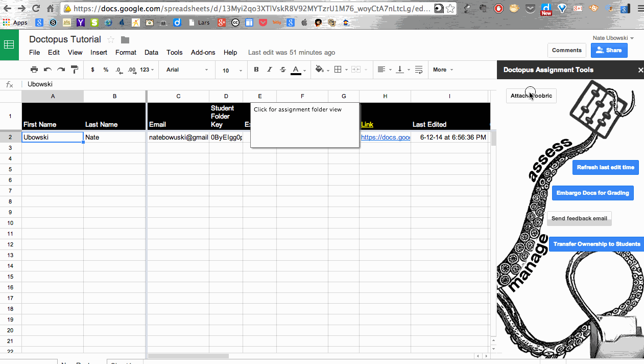This screenshot has height=364, width=644.
Task: Click Send feedback email button
Action: [x=579, y=218]
